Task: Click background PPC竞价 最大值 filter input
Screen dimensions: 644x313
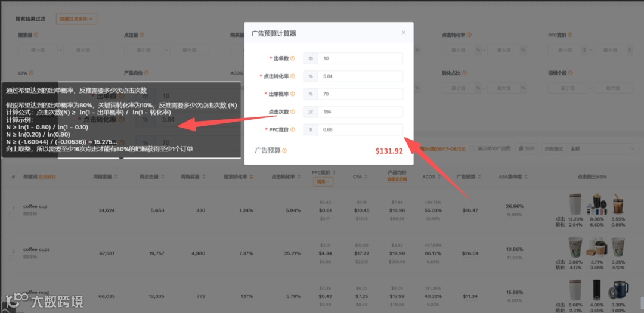Action: click(x=611, y=50)
